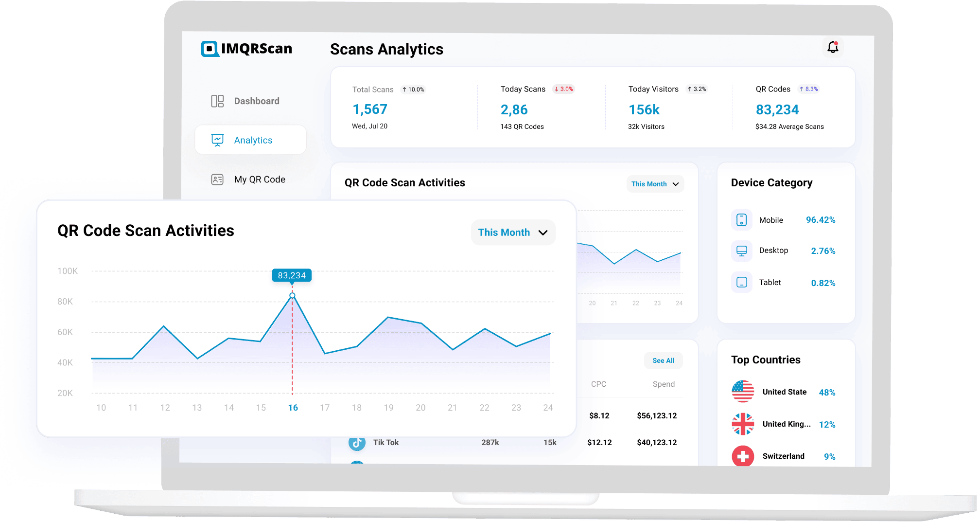Click the Tik Tok icon

coord(357,443)
